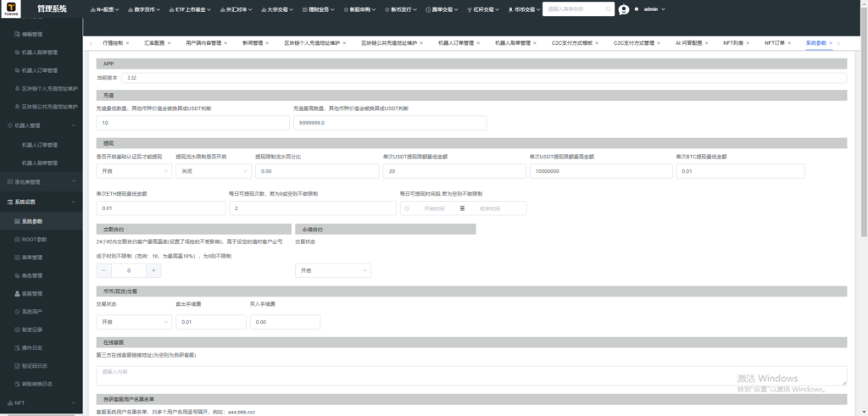Click the 转账转换日志 sidebar icon
The height and width of the screenshot is (416, 868).
[17, 383]
